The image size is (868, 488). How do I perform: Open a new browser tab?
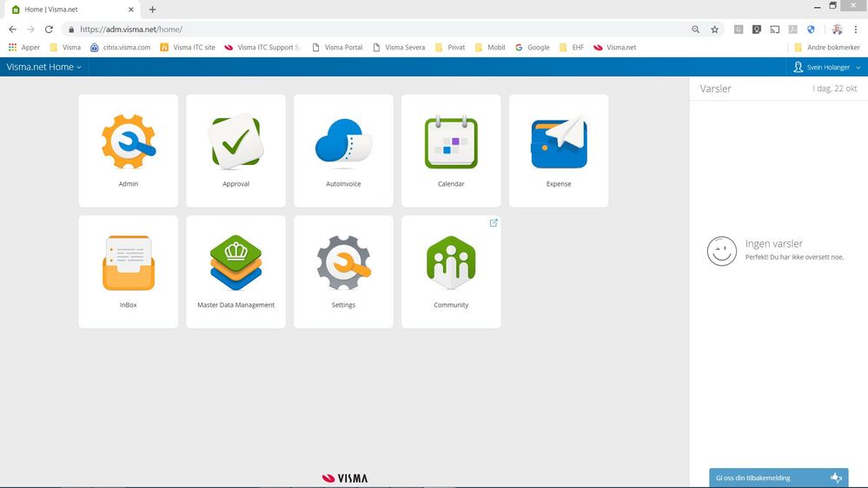(x=152, y=10)
